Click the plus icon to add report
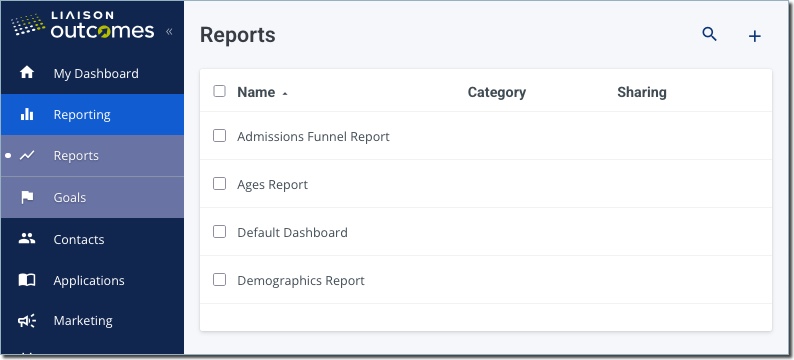Screen dimensions: 794x360 click(755, 36)
